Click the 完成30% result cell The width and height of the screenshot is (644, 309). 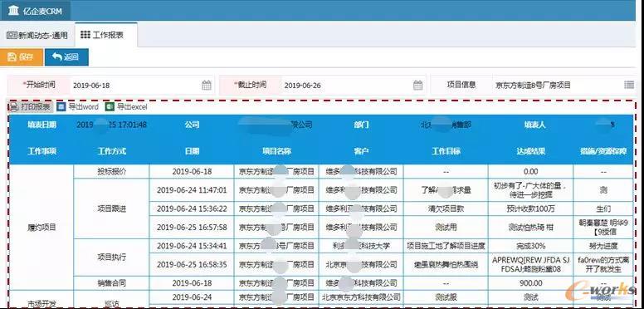pyautogui.click(x=530, y=246)
